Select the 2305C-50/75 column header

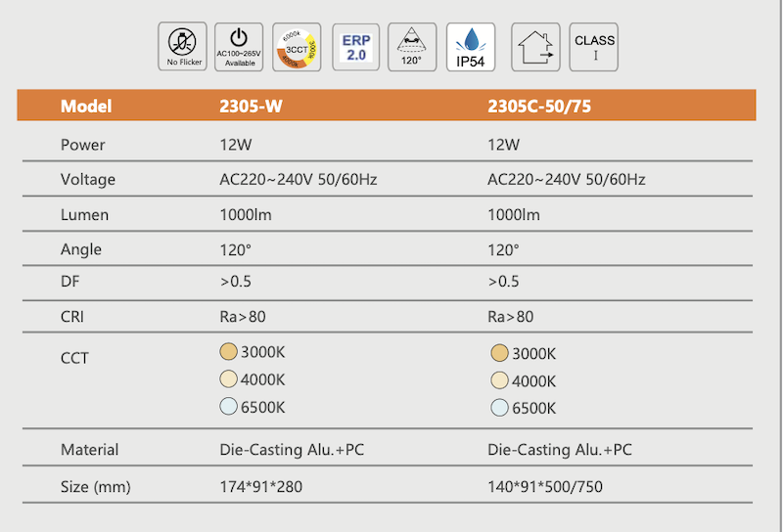[539, 106]
